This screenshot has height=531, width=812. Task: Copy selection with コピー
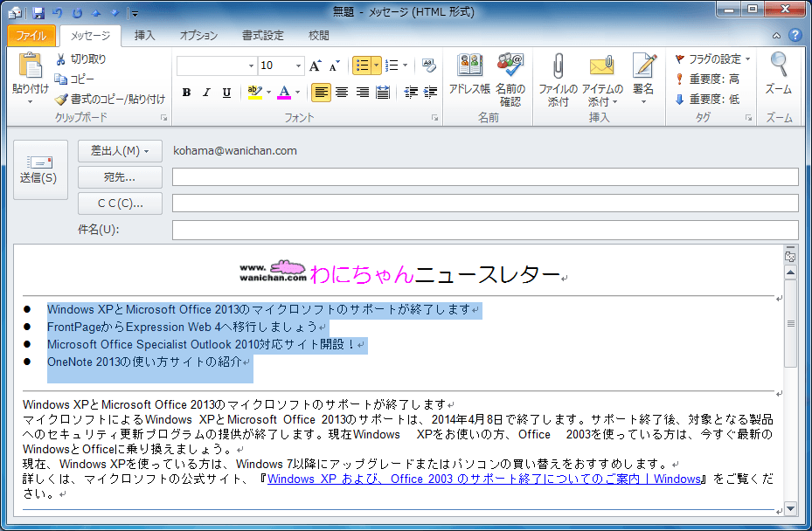coord(74,79)
